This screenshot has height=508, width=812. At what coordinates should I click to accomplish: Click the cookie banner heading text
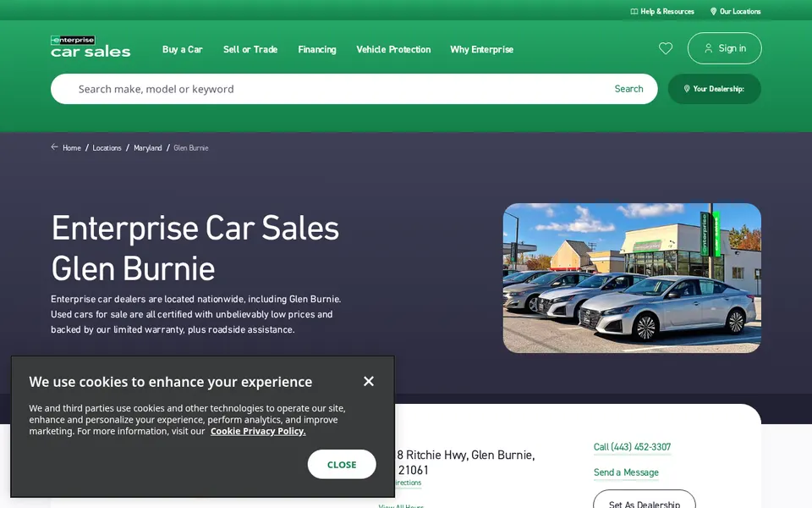(x=170, y=382)
